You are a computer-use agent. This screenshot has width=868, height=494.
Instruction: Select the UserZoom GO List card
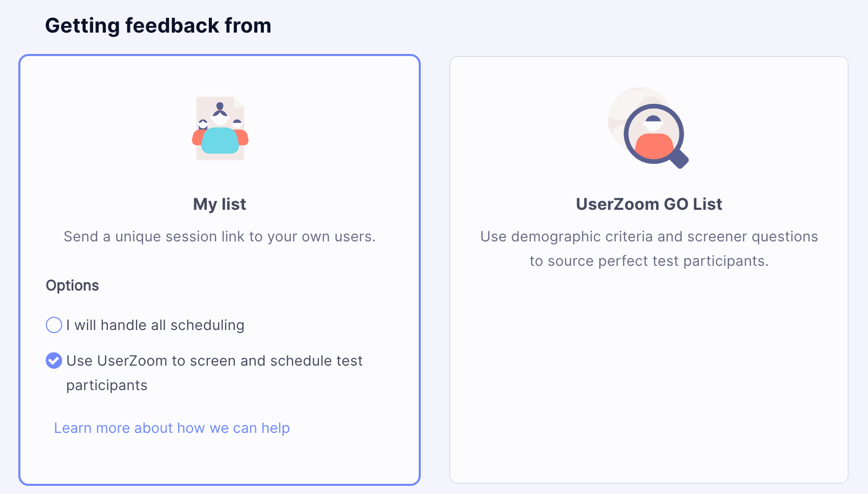[x=648, y=356]
